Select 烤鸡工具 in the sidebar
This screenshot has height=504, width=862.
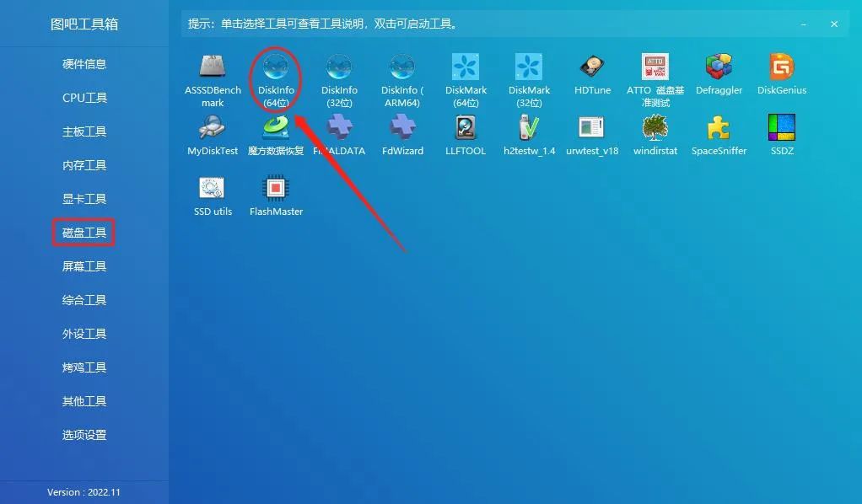click(84, 367)
